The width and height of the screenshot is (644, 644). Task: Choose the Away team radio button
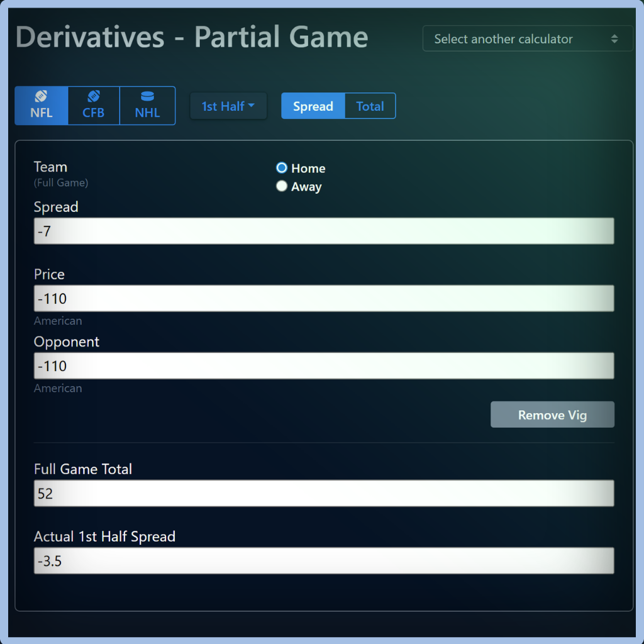click(282, 186)
